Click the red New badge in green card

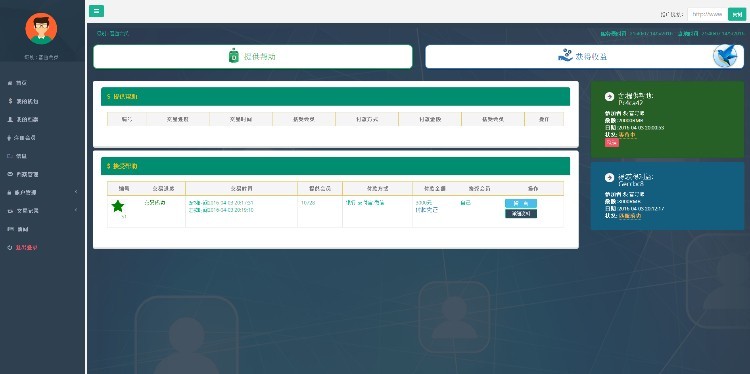tap(612, 143)
